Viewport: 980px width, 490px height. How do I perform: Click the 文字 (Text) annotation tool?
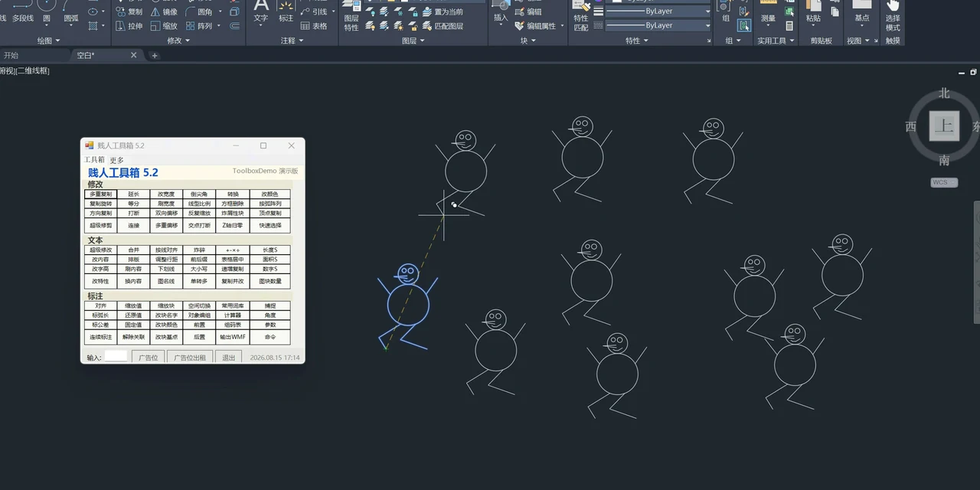261,12
